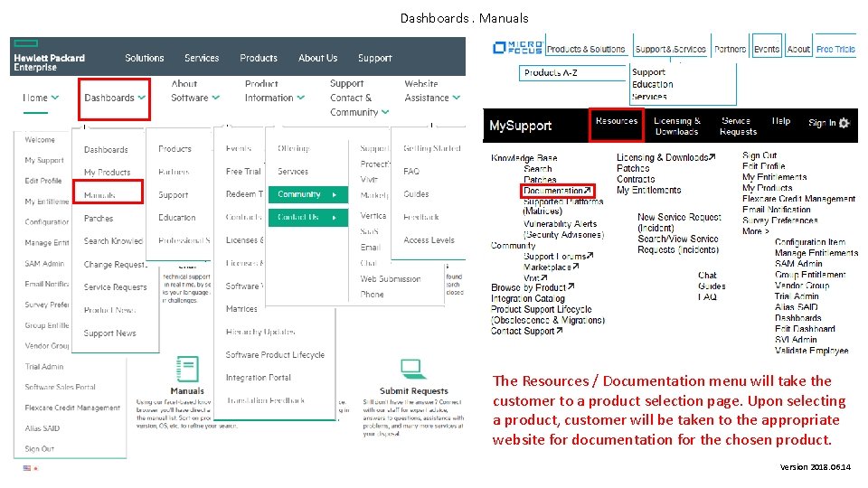Click the Browse by Product link
This screenshot has width=868, height=488.
[x=533, y=287]
